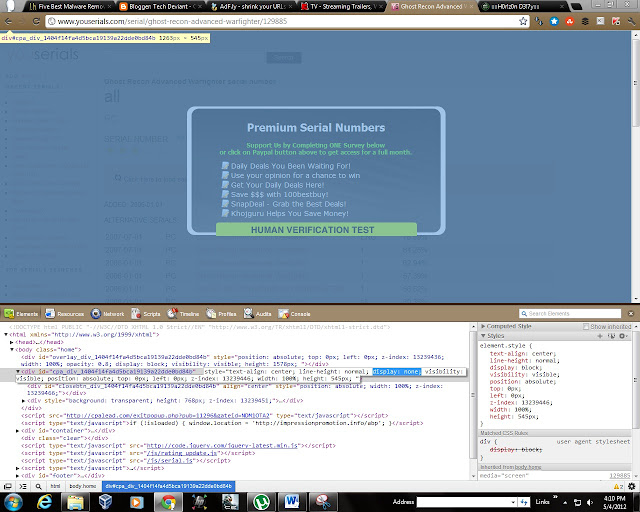Image resolution: width=640 pixels, height=512 pixels.
Task: Go back with the browser back arrow
Action: [x=8, y=21]
